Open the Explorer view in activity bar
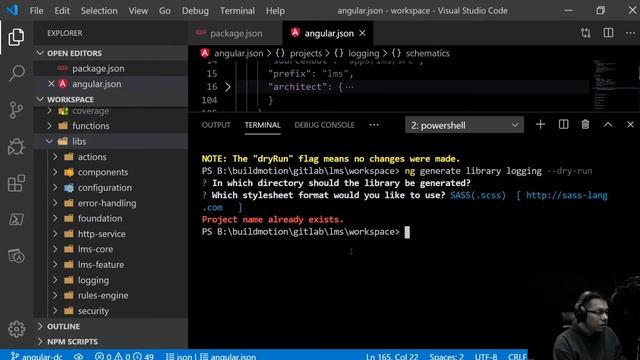 click(x=16, y=37)
